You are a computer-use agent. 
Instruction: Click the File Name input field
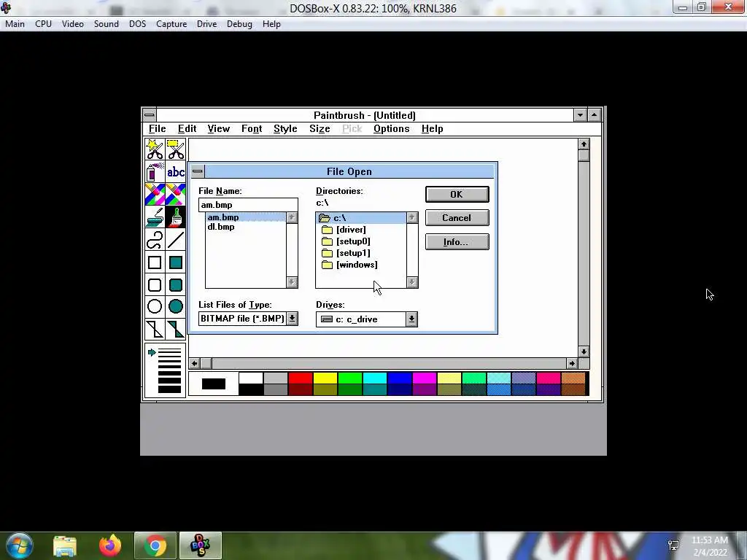pyautogui.click(x=248, y=205)
